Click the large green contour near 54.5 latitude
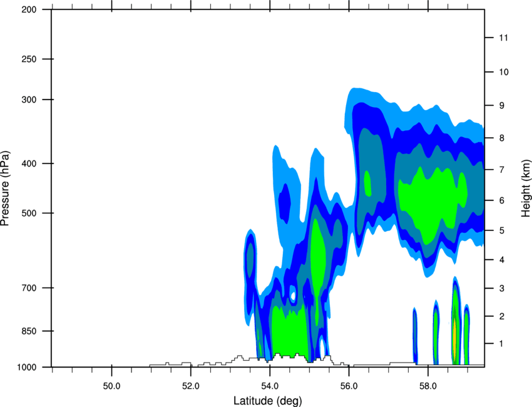Viewport: 532px width, 407px height. tap(290, 331)
